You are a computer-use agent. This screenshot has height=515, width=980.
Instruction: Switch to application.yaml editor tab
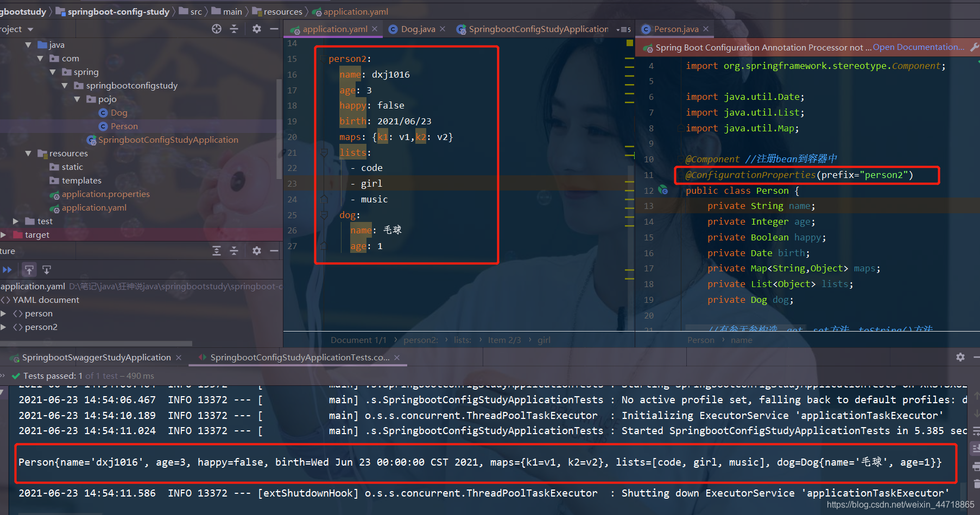tap(334, 29)
